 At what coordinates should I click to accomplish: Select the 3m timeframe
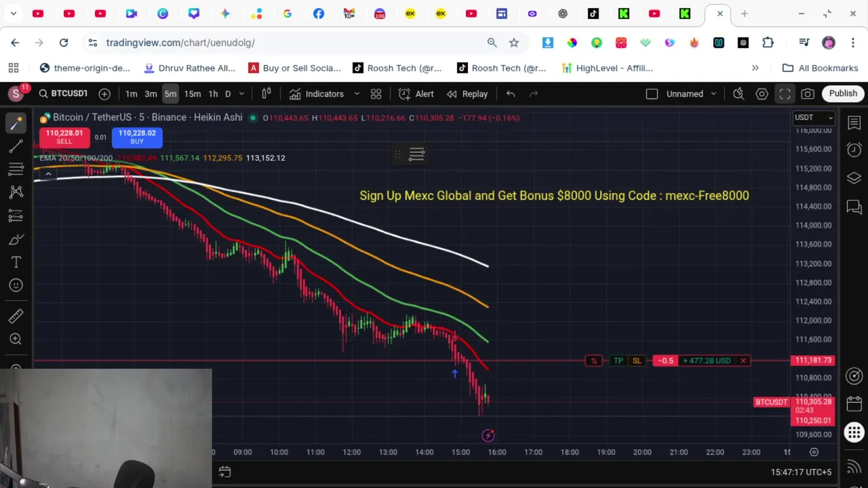(x=151, y=94)
